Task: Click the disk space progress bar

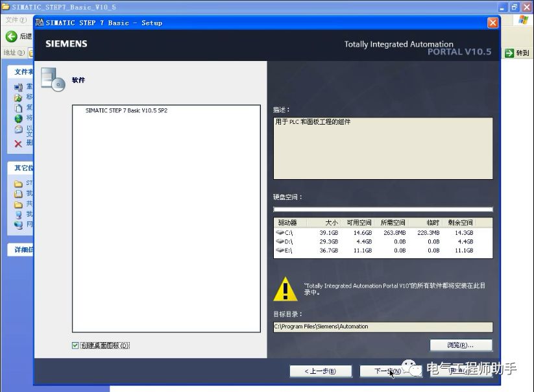Action: (x=383, y=209)
